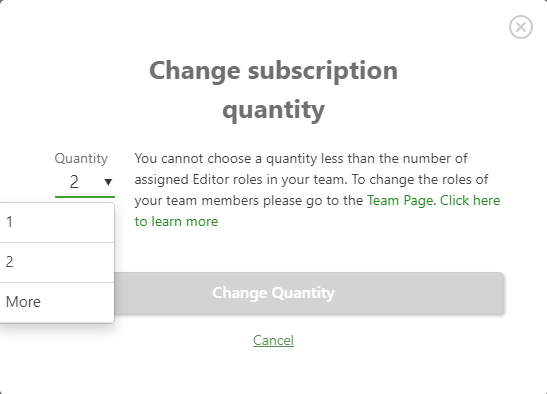
Task: Click the Quantity dropdown arrow
Action: (x=108, y=182)
